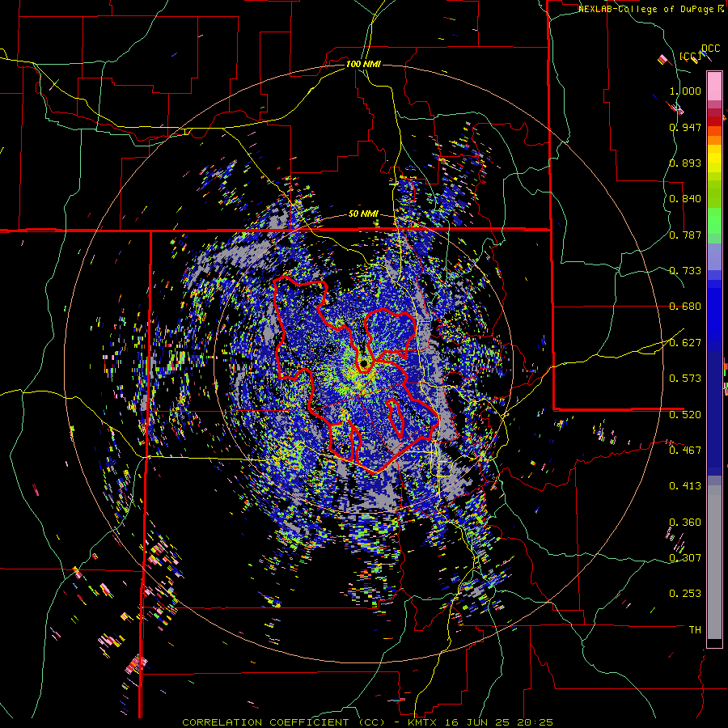
Task: Select the 0.840 legend value
Action: [x=685, y=199]
